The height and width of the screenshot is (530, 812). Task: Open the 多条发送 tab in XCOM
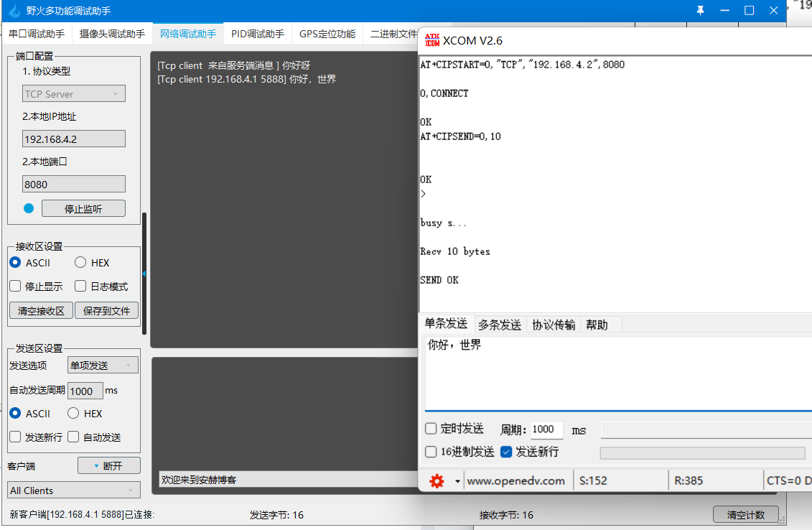(499, 324)
